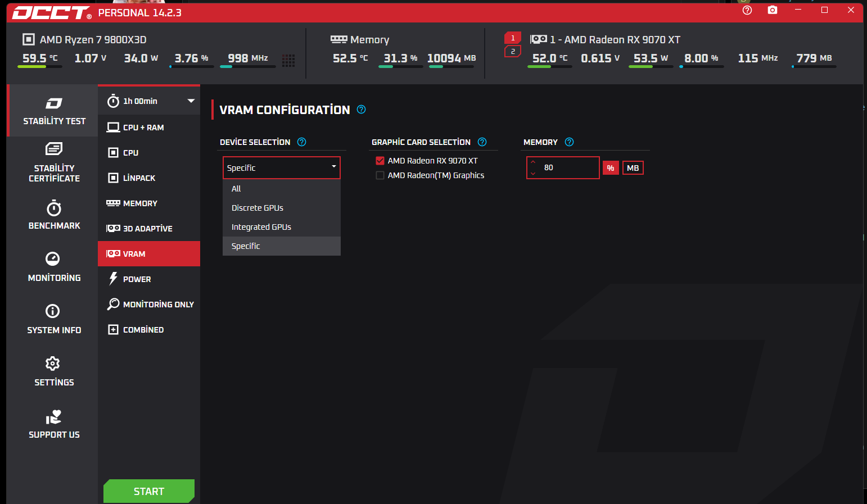The height and width of the screenshot is (504, 867).
Task: Click the AMD Ryzen 7 9800X3D chip icon
Action: click(28, 39)
